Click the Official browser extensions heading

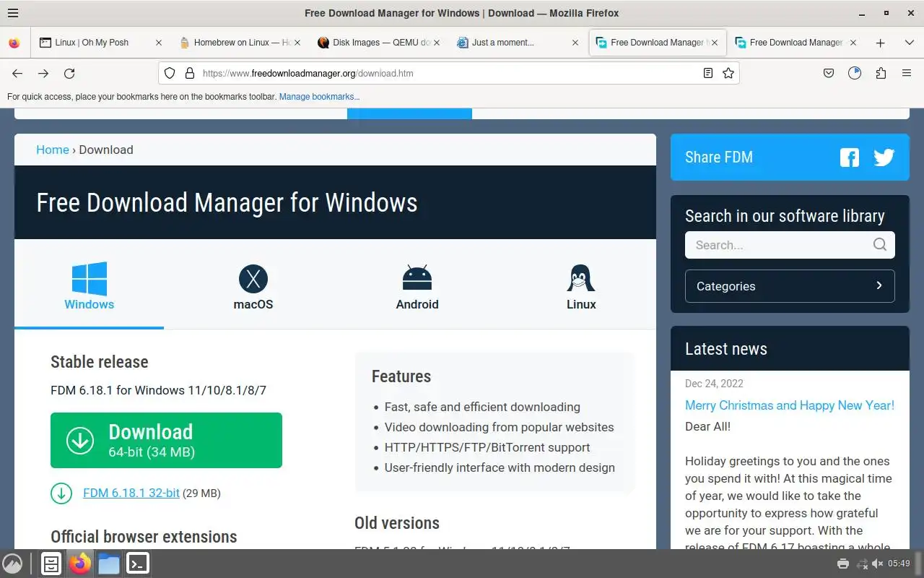point(144,537)
